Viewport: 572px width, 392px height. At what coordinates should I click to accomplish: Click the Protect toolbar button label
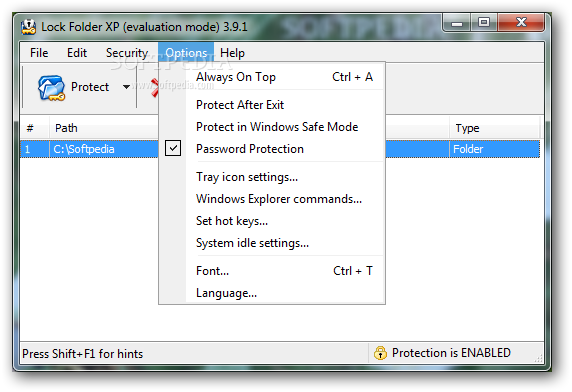(x=90, y=87)
